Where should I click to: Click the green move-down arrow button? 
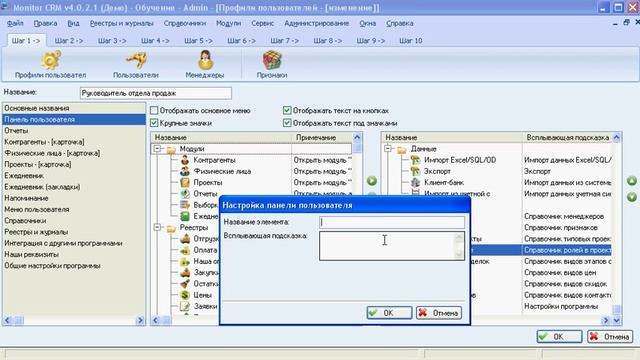pos(632,197)
